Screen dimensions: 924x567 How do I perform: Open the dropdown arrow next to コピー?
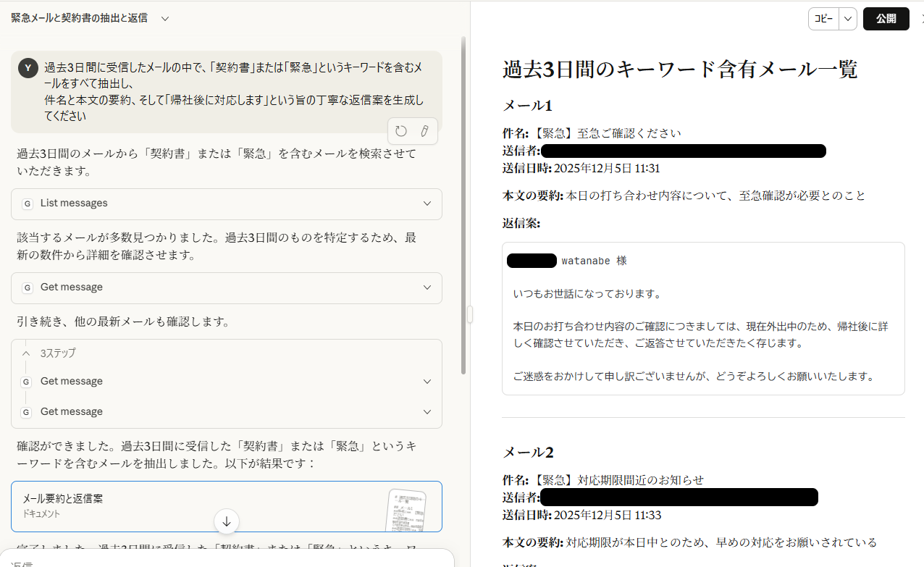click(848, 19)
